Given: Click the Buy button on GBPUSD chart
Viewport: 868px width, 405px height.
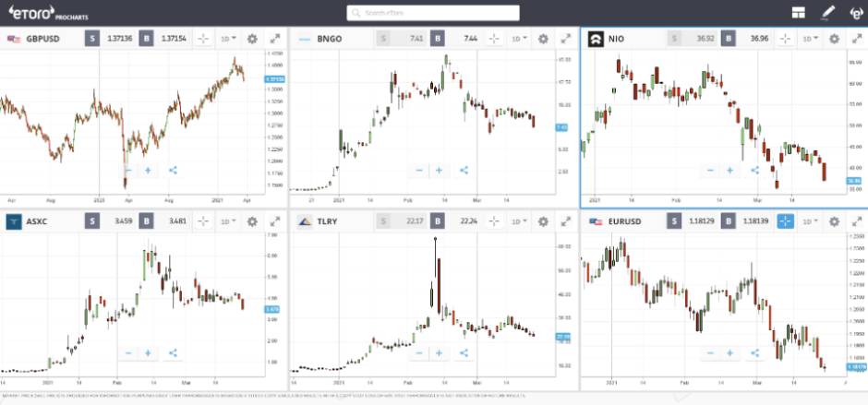Looking at the screenshot, I should point(146,39).
